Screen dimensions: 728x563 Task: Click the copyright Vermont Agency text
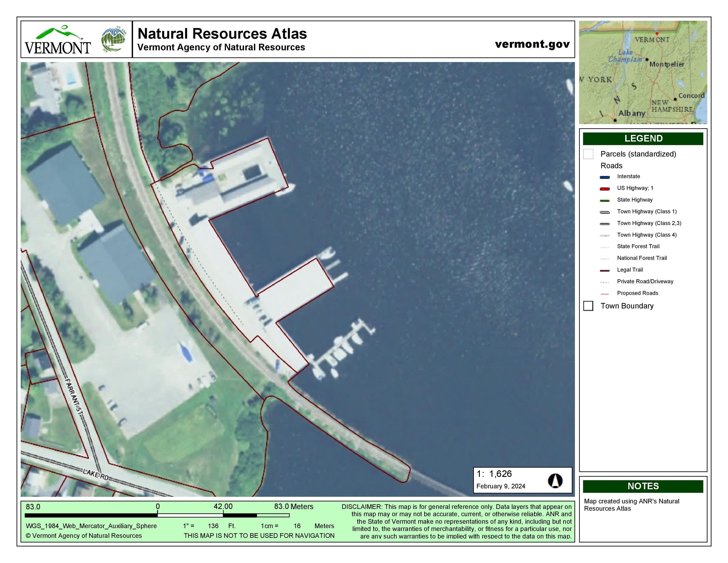click(x=84, y=536)
